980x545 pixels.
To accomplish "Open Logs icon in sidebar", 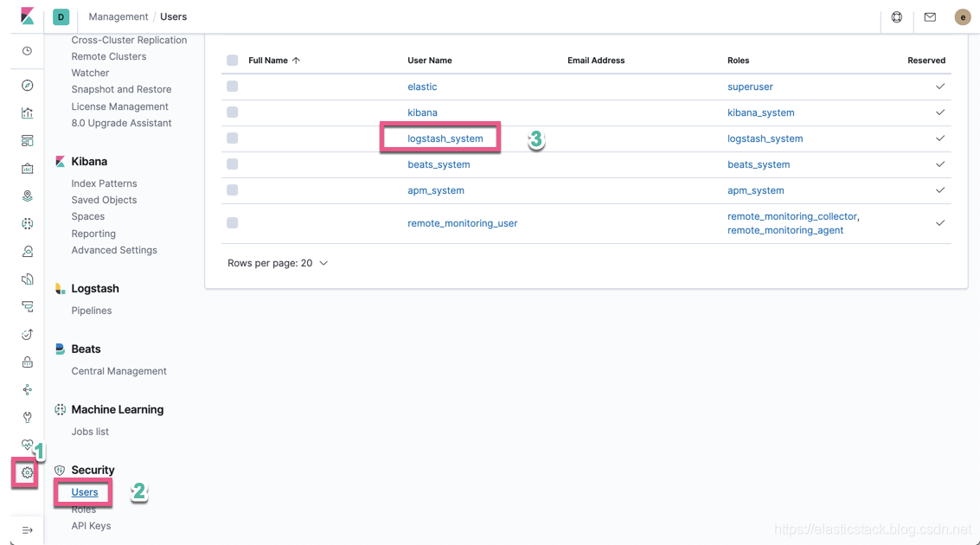I will [27, 279].
